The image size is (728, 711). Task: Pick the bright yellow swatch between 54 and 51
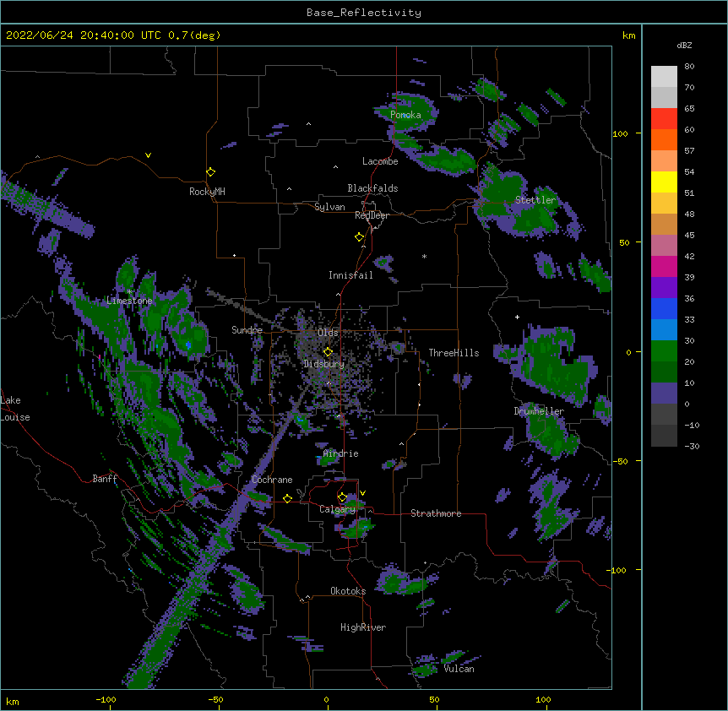coord(664,182)
